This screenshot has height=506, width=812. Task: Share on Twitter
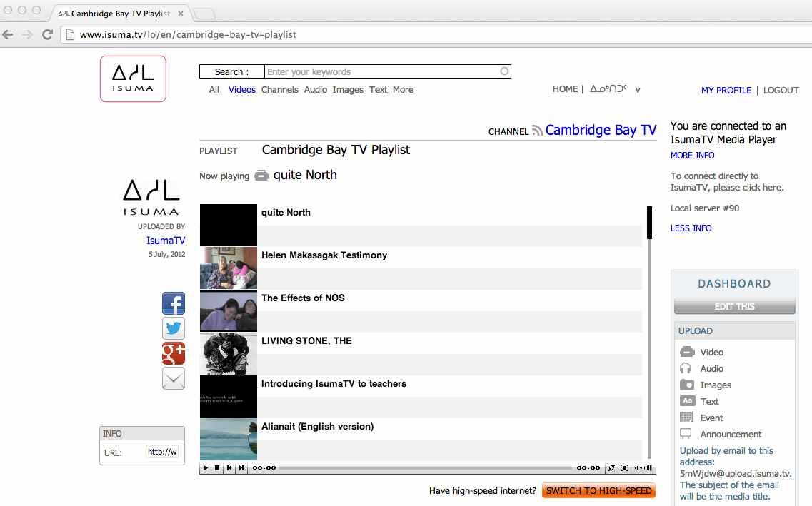coord(174,328)
